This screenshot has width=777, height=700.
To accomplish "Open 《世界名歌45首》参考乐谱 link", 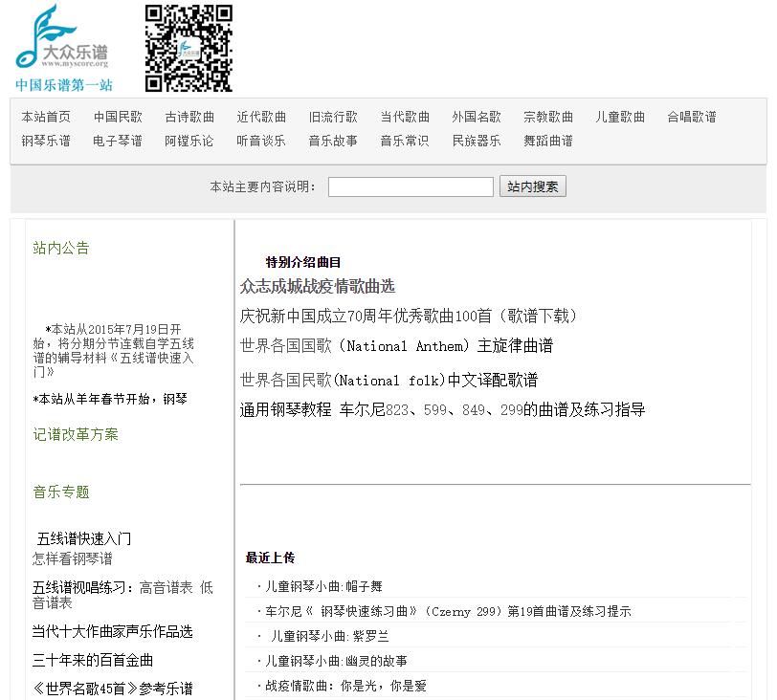I will pos(113,689).
